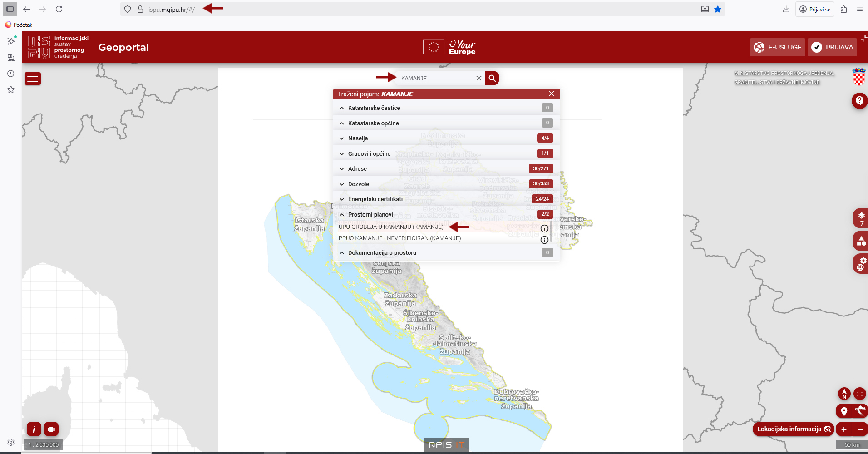Click the help question mark icon
The width and height of the screenshot is (868, 454).
pyautogui.click(x=859, y=100)
